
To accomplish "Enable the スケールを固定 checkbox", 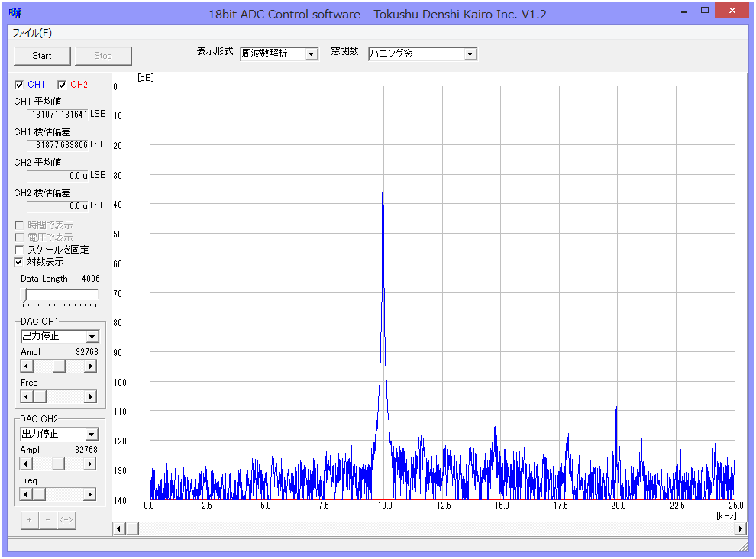I will point(19,250).
